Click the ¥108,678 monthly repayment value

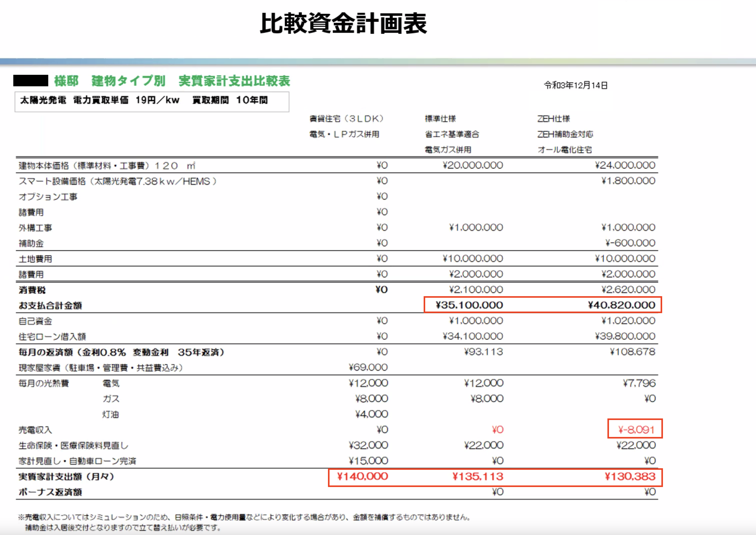point(632,352)
